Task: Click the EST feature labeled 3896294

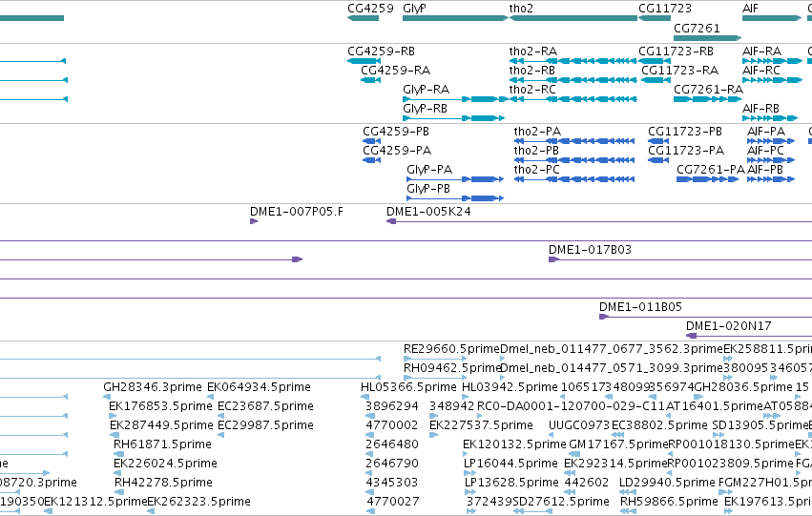Action: (370, 416)
